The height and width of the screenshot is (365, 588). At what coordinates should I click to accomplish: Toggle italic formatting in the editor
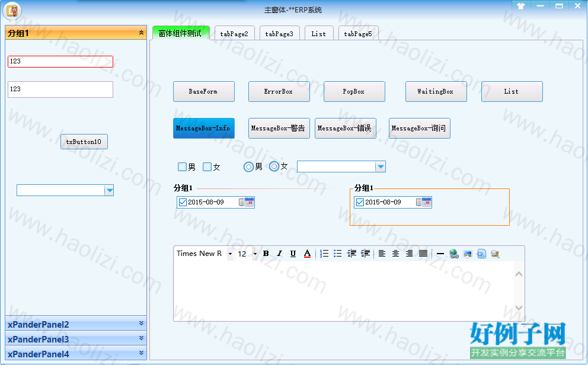point(279,254)
